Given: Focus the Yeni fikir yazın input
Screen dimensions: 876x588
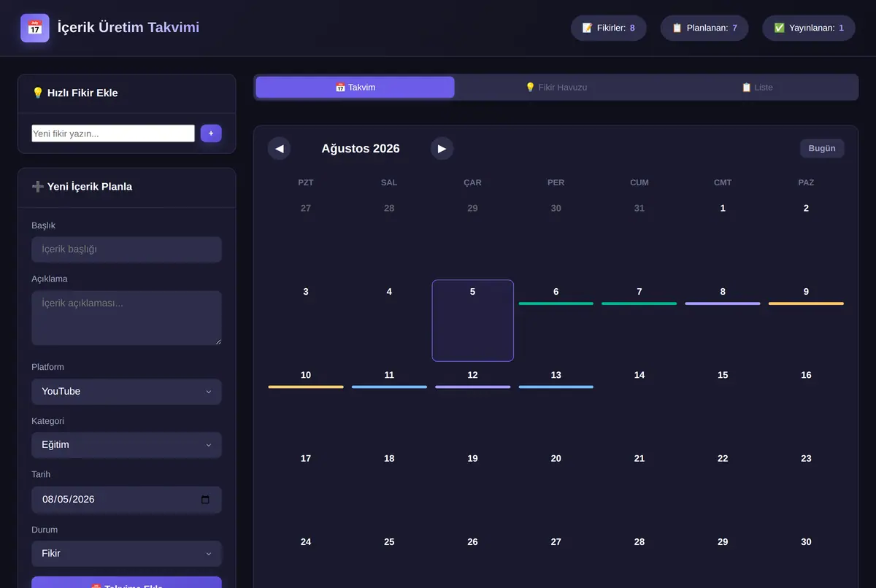Looking at the screenshot, I should click(113, 134).
